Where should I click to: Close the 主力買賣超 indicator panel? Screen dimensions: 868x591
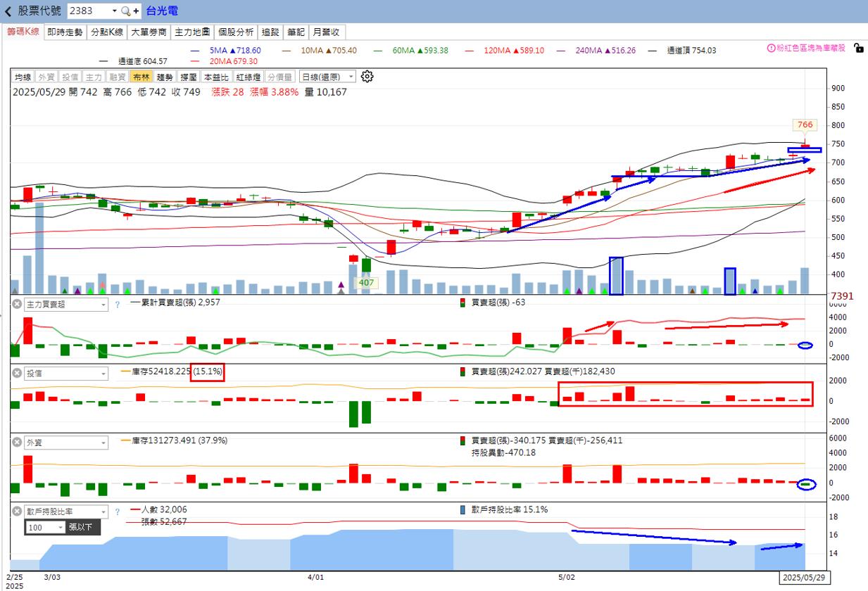tap(16, 304)
